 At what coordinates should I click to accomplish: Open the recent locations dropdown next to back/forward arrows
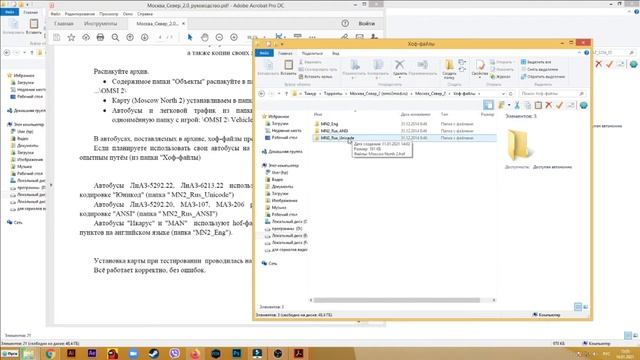click(x=279, y=94)
